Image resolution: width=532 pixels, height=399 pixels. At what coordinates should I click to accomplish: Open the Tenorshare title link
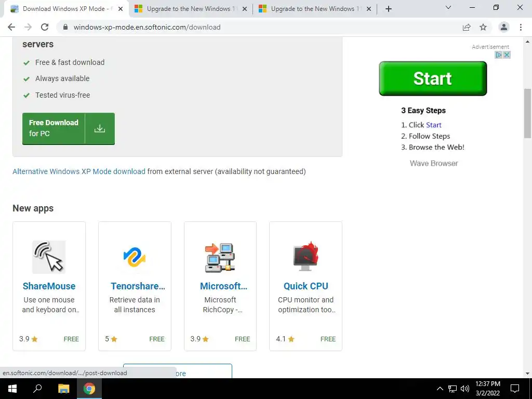click(138, 286)
